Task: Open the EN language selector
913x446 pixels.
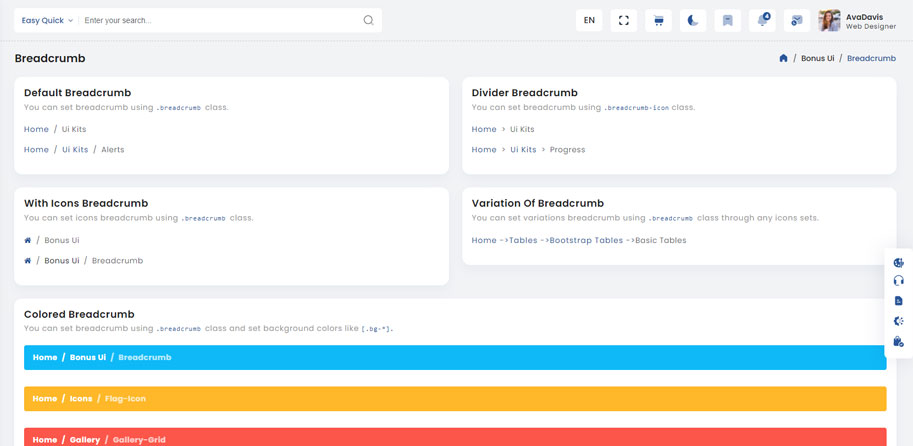Action: (x=589, y=20)
